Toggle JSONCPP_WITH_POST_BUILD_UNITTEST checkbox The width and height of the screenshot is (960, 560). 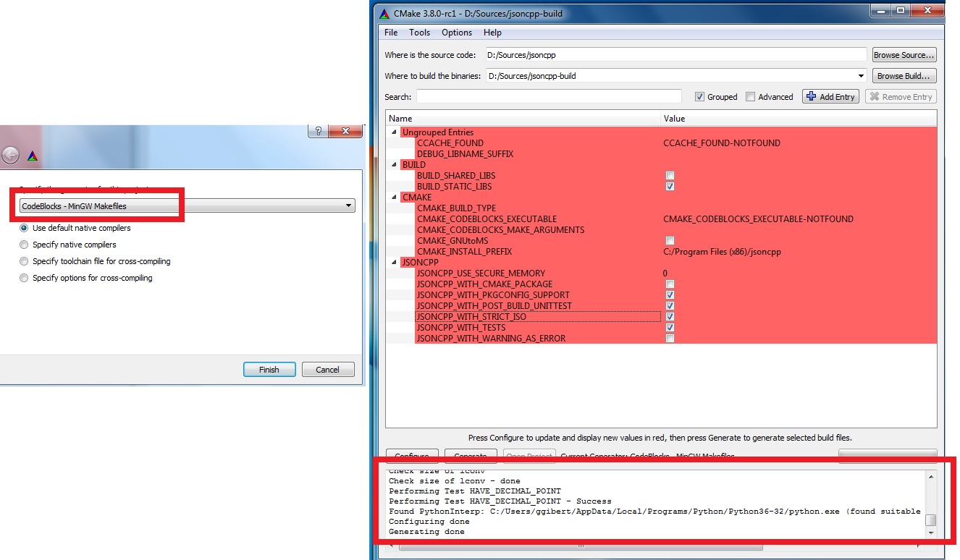(x=670, y=306)
